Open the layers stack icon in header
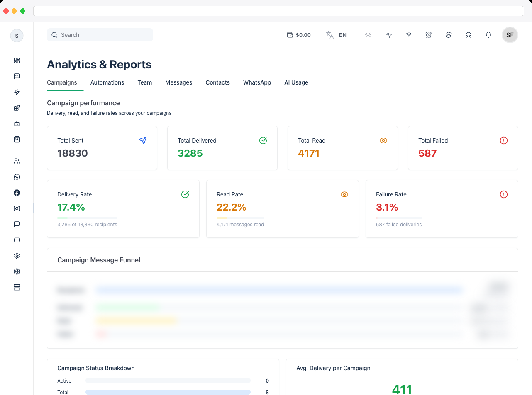 (x=449, y=35)
